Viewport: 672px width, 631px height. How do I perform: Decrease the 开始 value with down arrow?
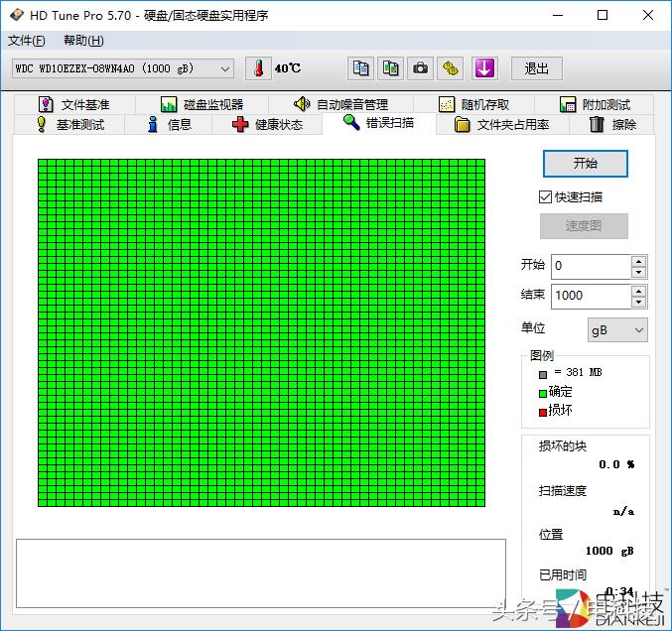click(638, 273)
